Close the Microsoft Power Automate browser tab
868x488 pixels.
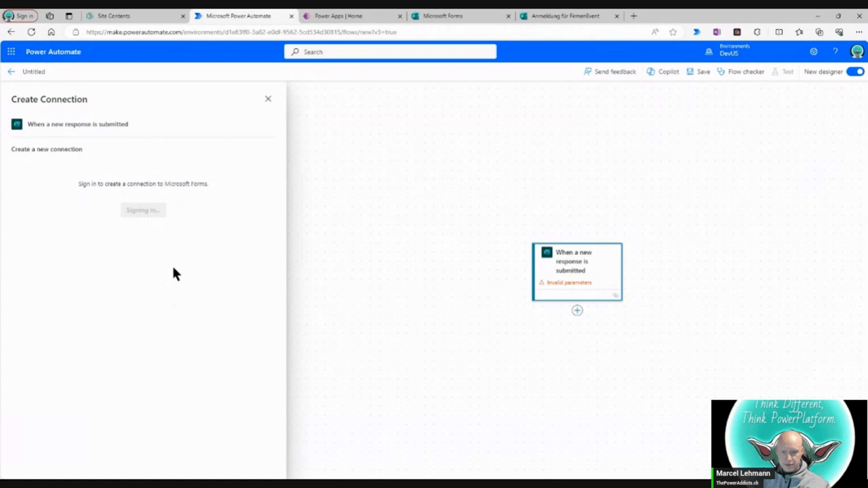tap(291, 16)
